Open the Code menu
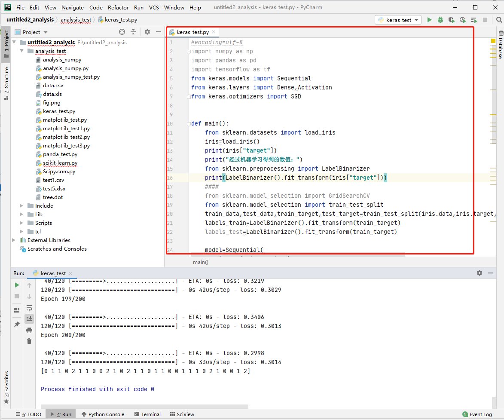Screen dimensions: 504x420 [96, 7]
